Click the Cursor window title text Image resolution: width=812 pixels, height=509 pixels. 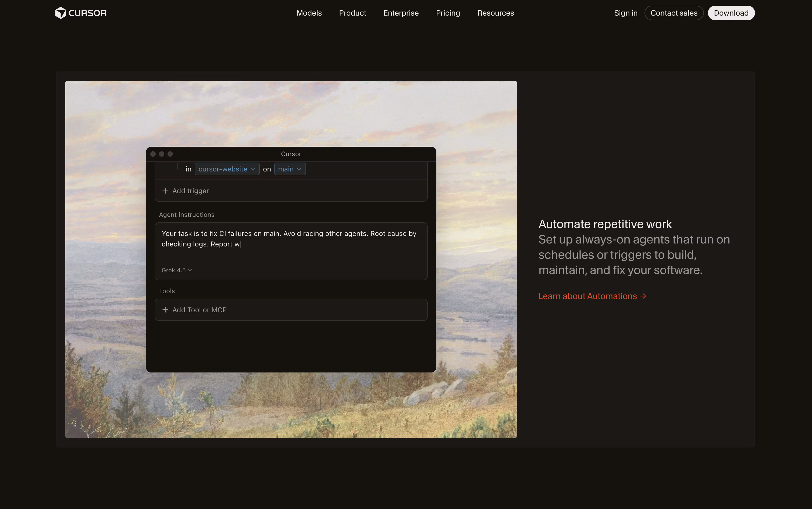[291, 154]
